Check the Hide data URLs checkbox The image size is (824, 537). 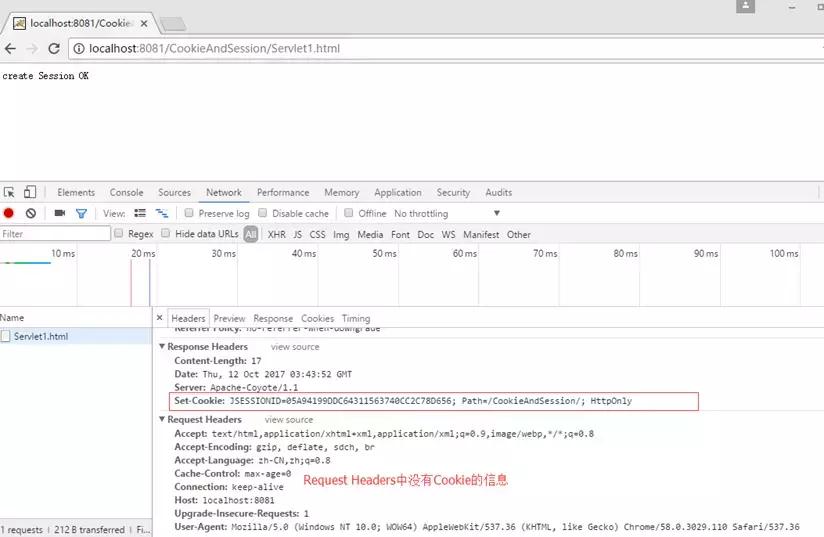166,233
